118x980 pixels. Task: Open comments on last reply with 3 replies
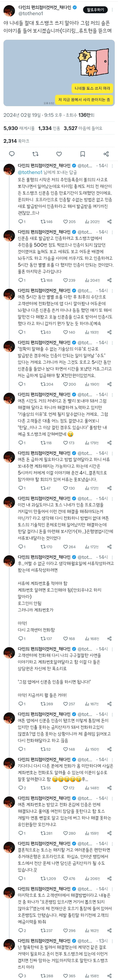22,976
